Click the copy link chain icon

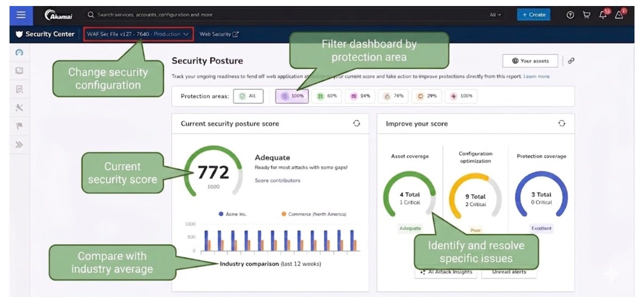point(571,61)
